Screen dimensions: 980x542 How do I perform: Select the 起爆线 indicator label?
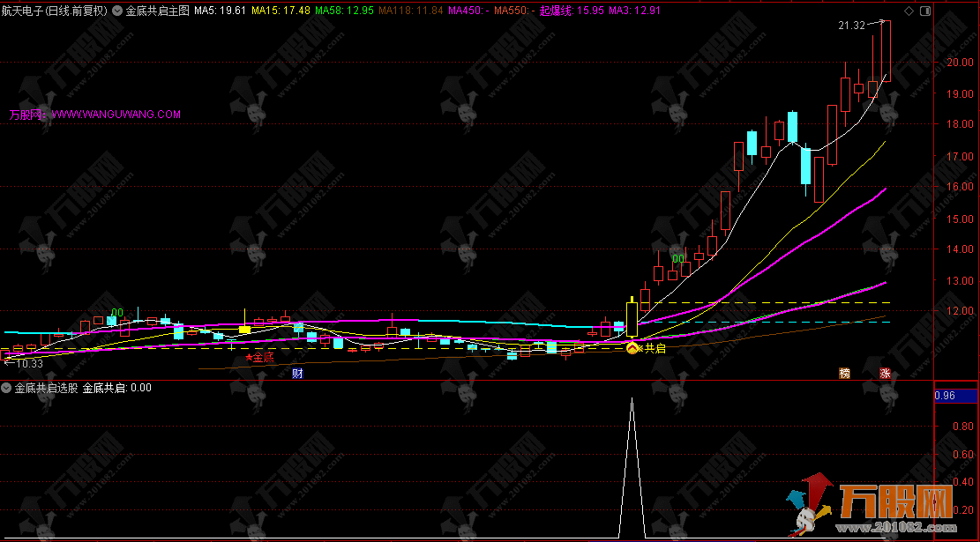coord(571,11)
